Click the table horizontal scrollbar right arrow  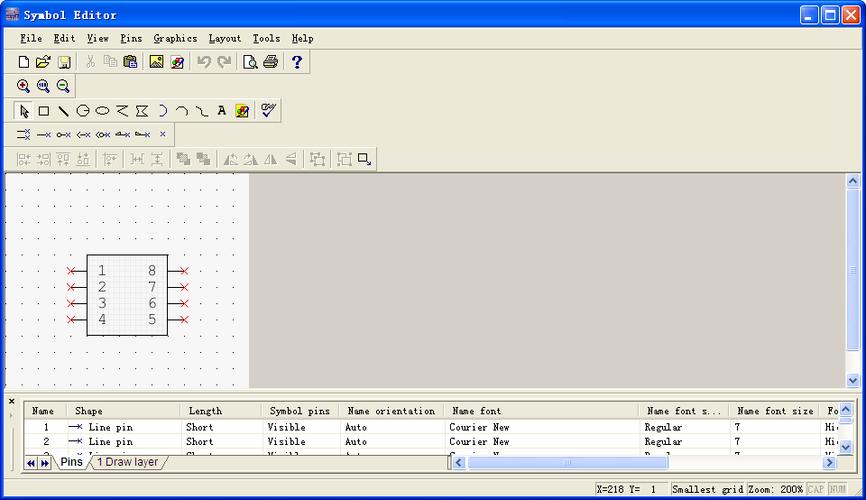(x=829, y=462)
